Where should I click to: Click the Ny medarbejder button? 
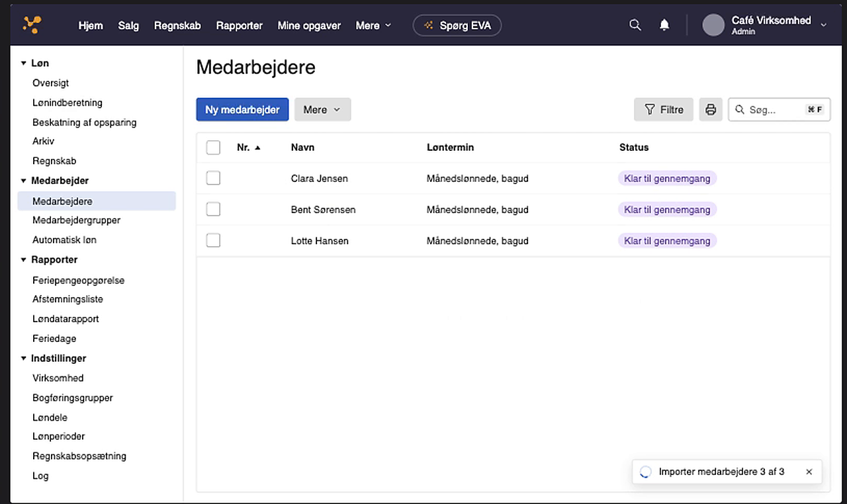pos(242,110)
